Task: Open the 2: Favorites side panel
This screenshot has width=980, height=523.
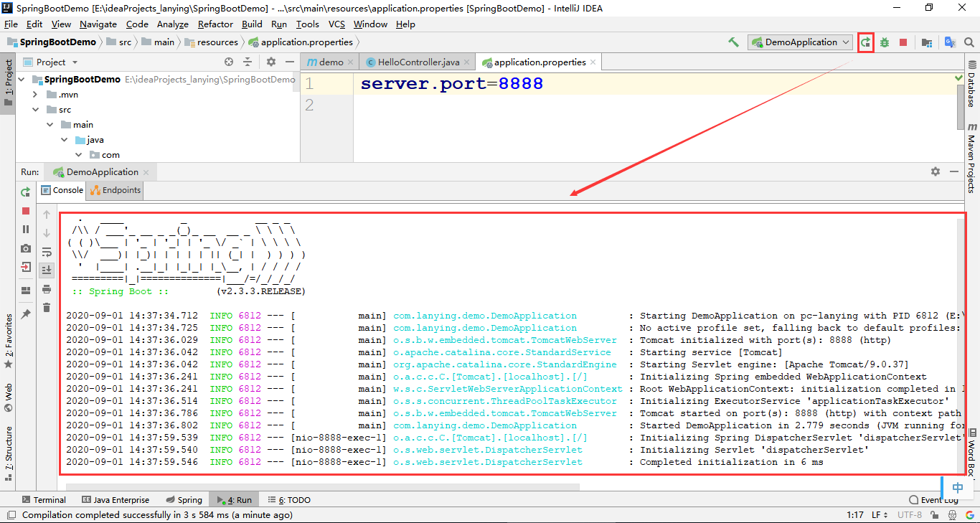Action: pos(9,341)
